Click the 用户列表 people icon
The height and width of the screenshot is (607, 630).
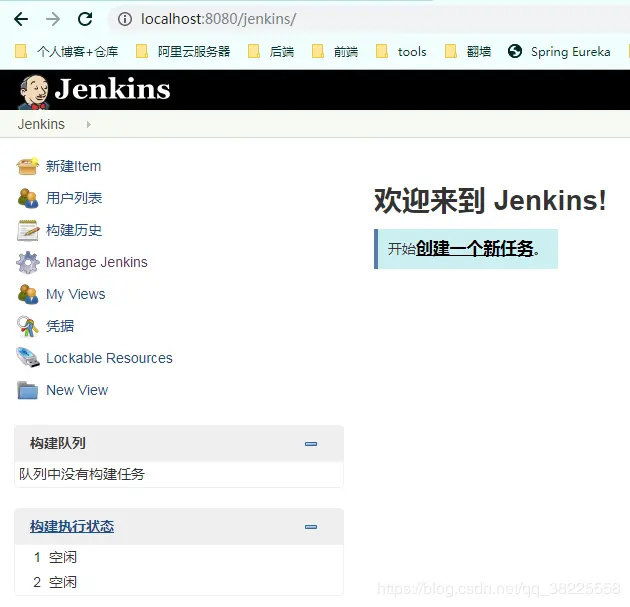(28, 198)
